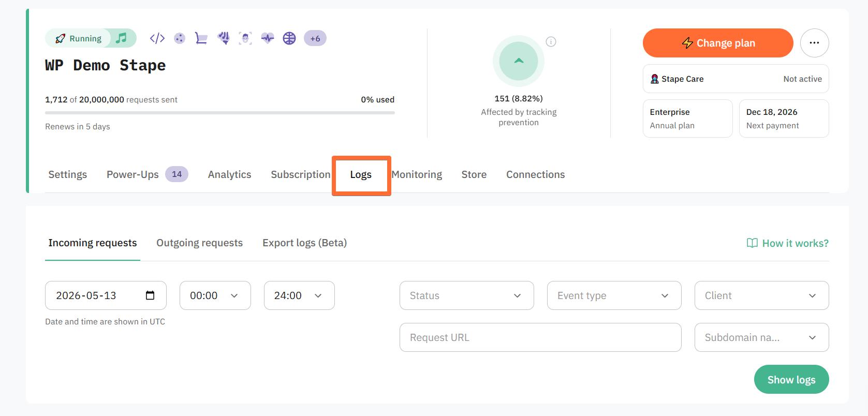Click the Change plan button
The height and width of the screenshot is (416, 868).
click(x=718, y=43)
